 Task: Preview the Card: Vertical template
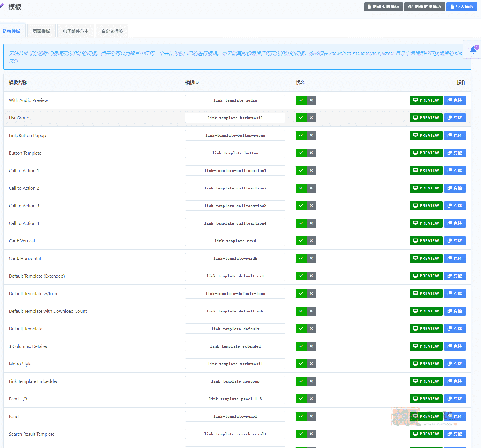426,241
